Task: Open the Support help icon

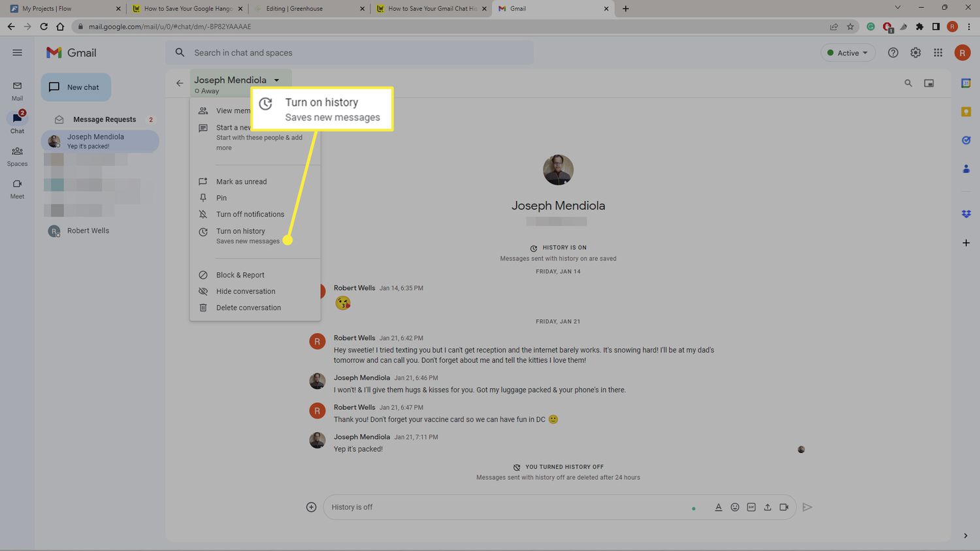Action: tap(893, 53)
